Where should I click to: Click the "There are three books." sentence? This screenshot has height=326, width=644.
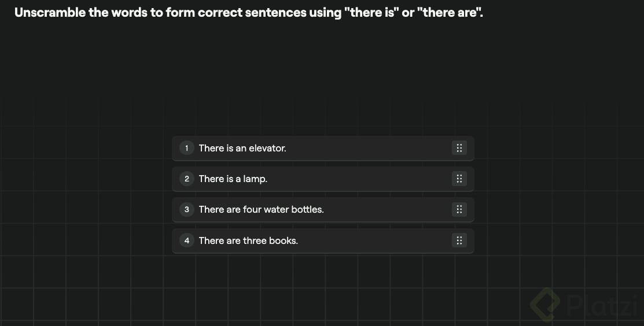[x=248, y=240]
